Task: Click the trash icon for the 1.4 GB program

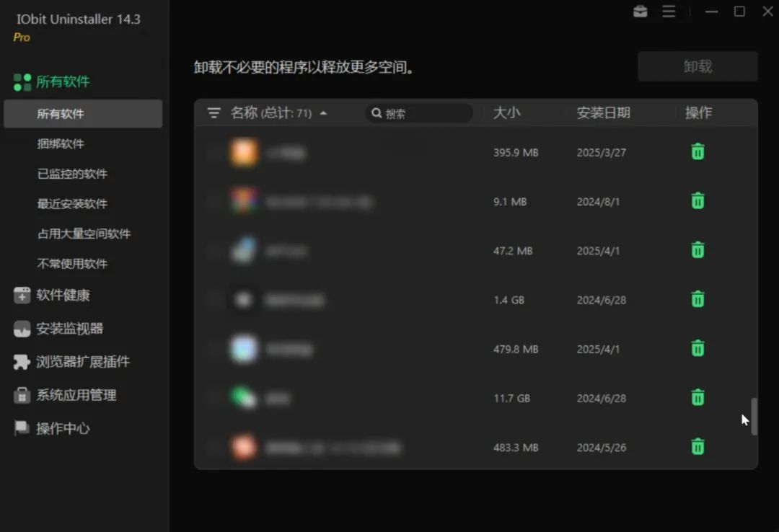Action: point(697,299)
